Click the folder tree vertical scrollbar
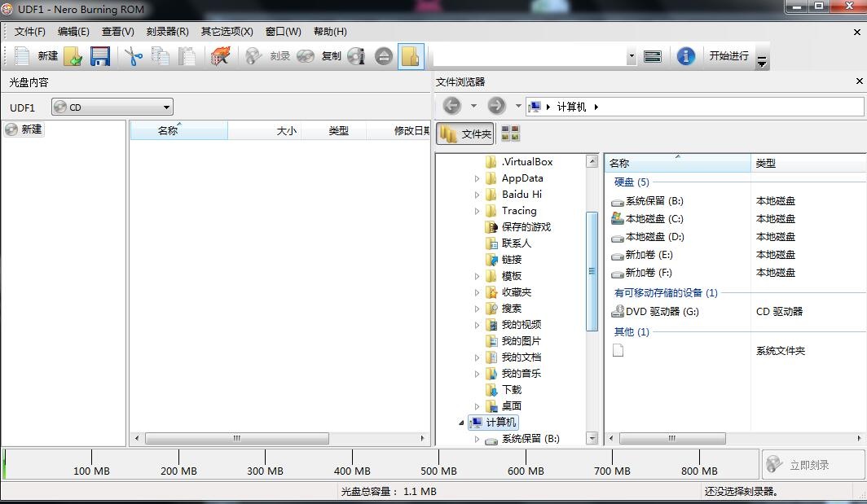Screen dimensions: 867x504 point(592,271)
